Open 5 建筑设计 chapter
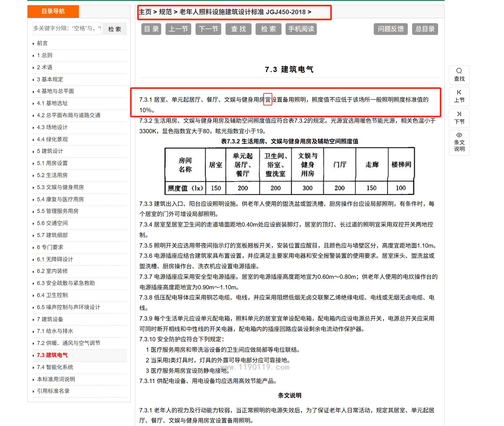Image resolution: width=504 pixels, height=426 pixels. pyautogui.click(x=50, y=151)
